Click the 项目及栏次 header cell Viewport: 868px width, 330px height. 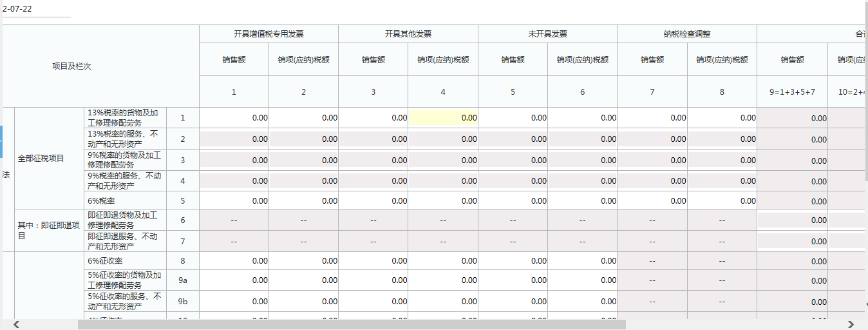click(x=71, y=66)
